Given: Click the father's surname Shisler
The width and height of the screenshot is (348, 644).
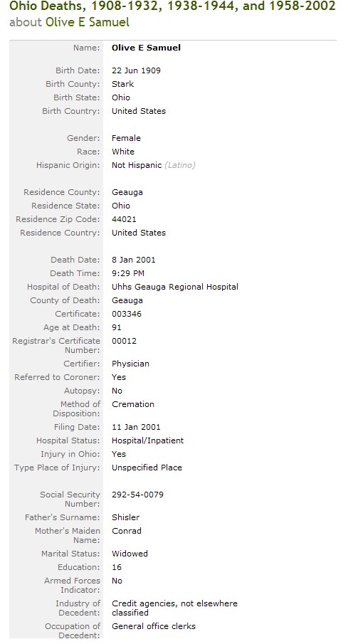Looking at the screenshot, I should pyautogui.click(x=125, y=517).
